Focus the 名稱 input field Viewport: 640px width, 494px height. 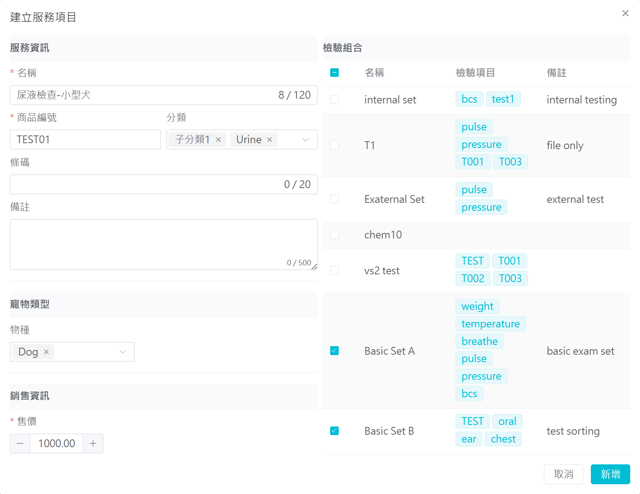point(164,95)
